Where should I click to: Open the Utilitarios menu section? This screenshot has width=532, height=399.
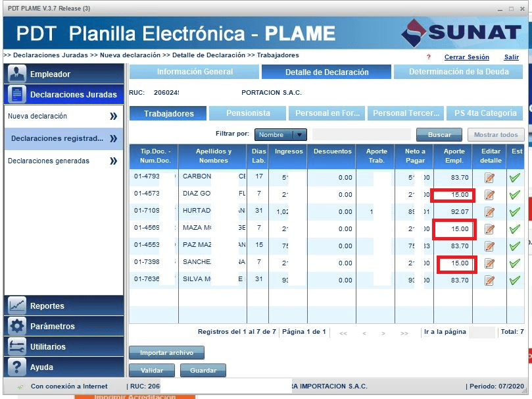click(x=64, y=346)
